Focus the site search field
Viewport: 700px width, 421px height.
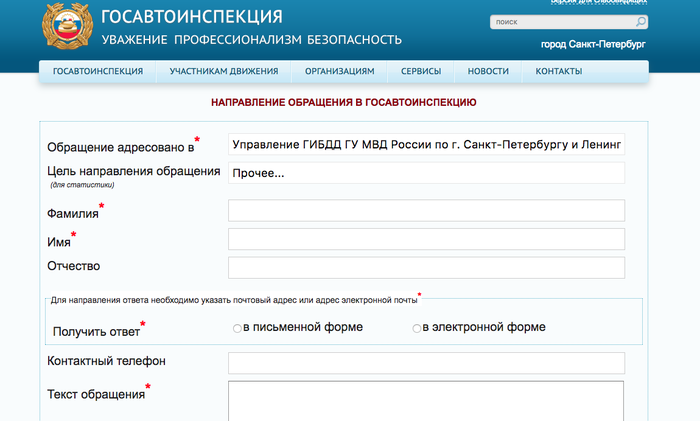point(562,21)
